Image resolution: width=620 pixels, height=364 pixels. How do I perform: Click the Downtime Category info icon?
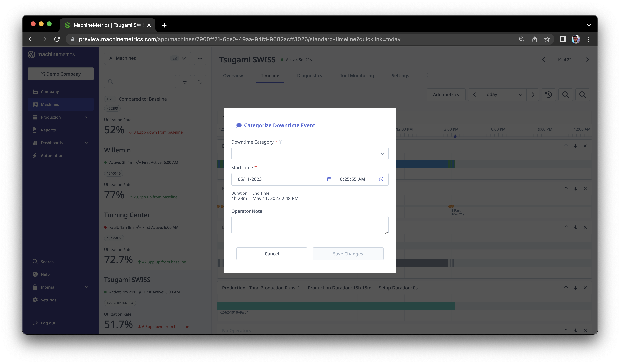pos(280,142)
